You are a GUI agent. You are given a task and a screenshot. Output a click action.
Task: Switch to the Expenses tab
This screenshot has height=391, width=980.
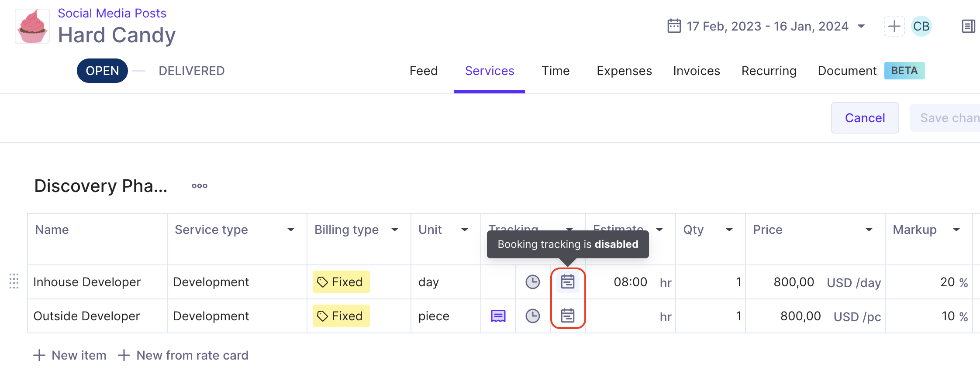(x=624, y=71)
